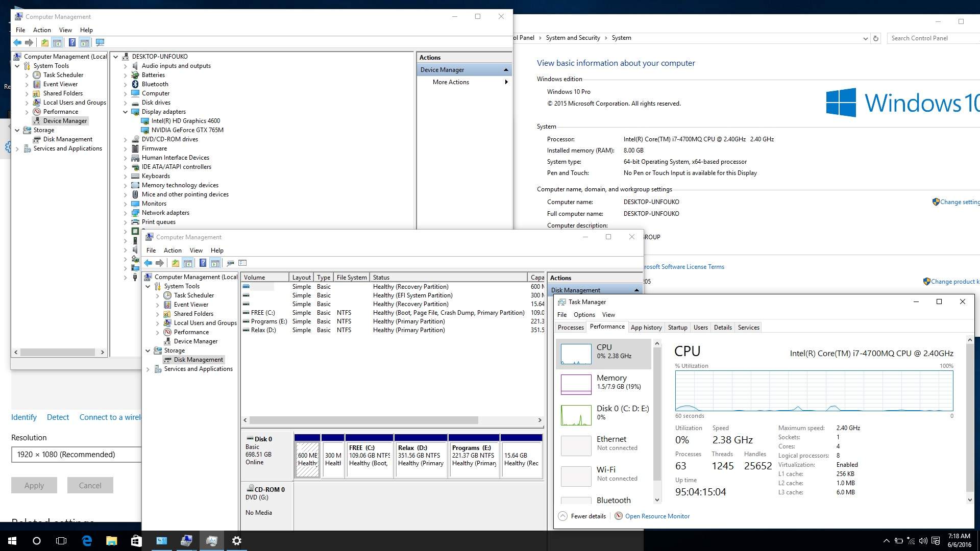Click Search Control Panel input field

point(933,38)
